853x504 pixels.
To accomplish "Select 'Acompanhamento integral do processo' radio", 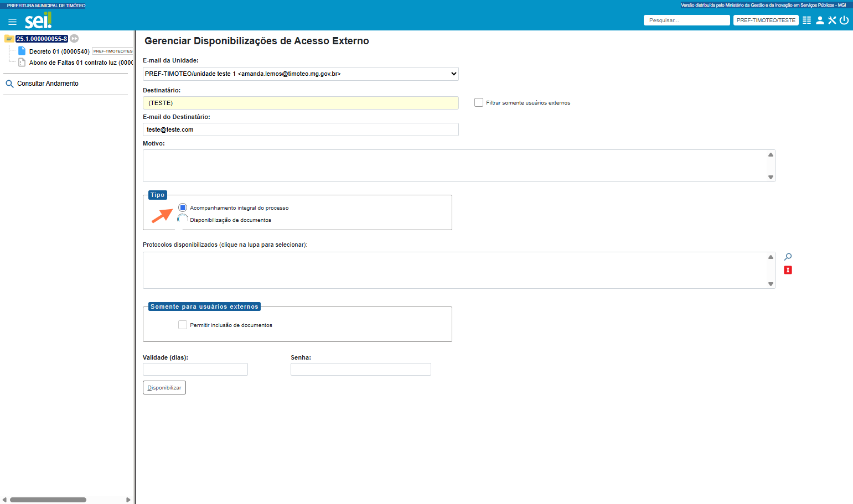I will point(183,207).
